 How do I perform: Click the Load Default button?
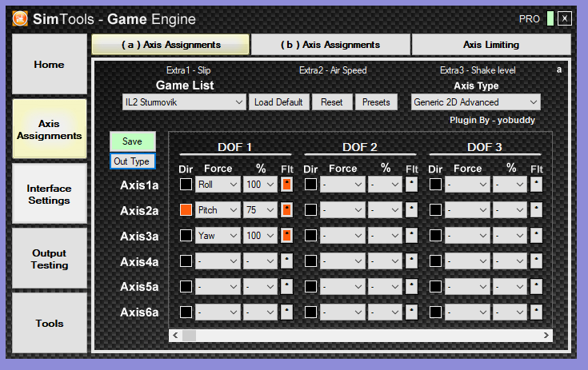(278, 101)
